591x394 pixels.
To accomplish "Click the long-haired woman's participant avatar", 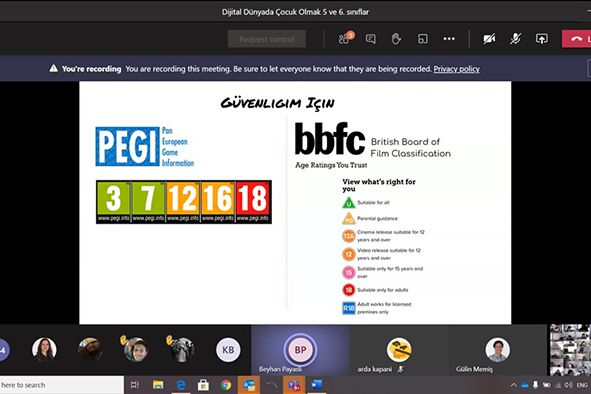I will [x=44, y=350].
